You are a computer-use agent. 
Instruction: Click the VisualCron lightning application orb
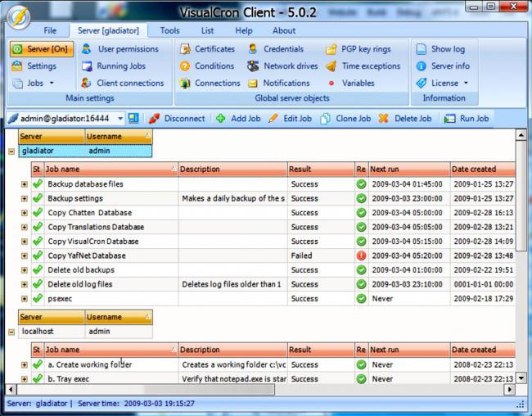tap(19, 17)
